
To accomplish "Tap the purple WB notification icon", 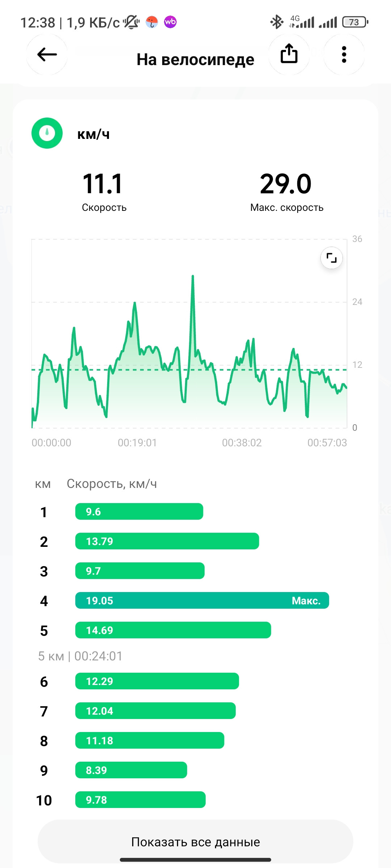I will [170, 22].
